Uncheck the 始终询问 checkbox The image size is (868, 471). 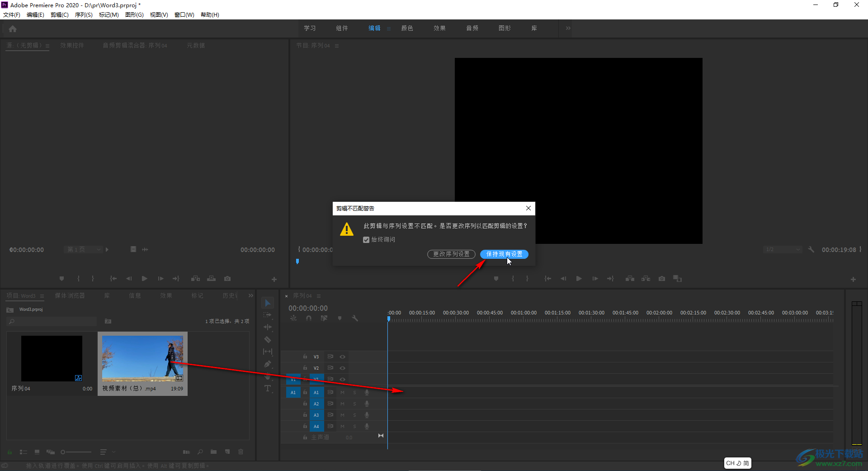(x=366, y=240)
